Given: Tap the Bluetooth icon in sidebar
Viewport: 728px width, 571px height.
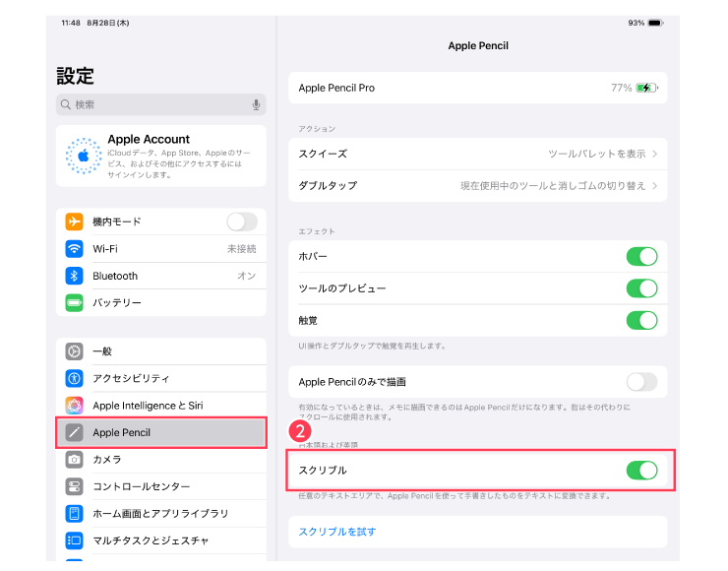Looking at the screenshot, I should pyautogui.click(x=75, y=276).
